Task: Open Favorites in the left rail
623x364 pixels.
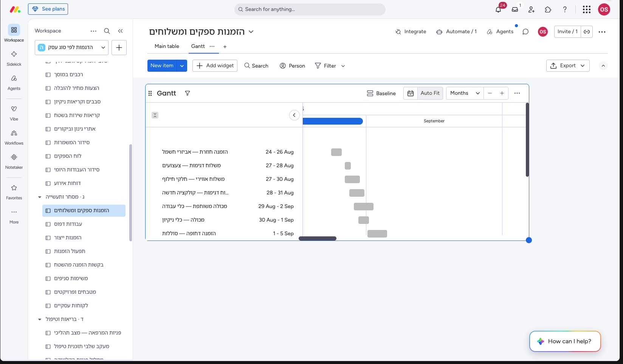Action: click(14, 191)
